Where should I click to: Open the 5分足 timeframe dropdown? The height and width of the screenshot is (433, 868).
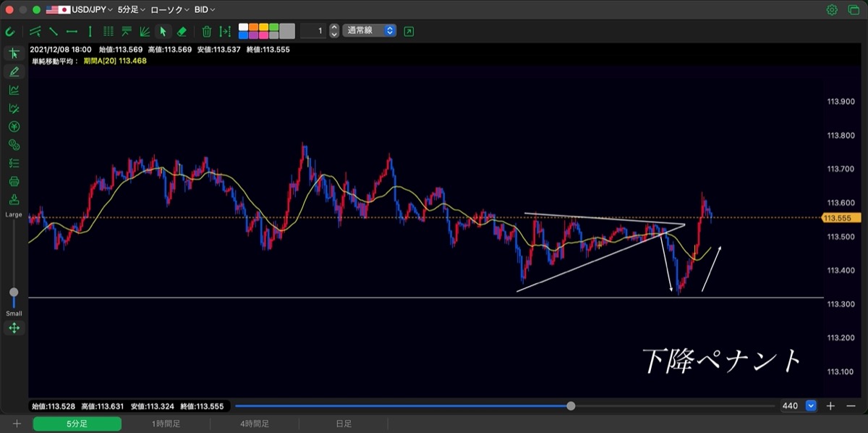click(131, 10)
